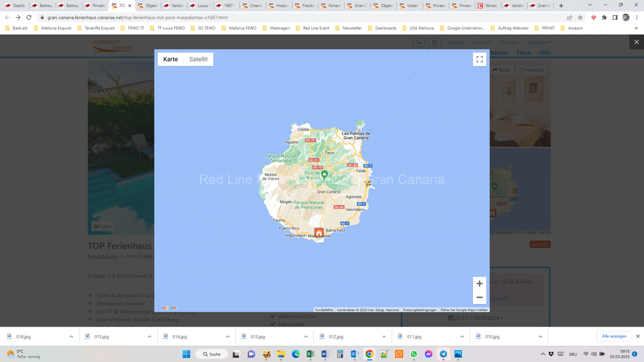
Task: Open weather widget on taskbar
Action: click(x=24, y=354)
